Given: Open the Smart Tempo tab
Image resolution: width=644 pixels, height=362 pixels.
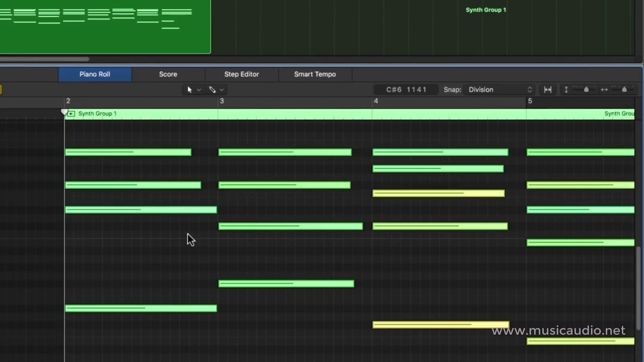Looking at the screenshot, I should (315, 74).
